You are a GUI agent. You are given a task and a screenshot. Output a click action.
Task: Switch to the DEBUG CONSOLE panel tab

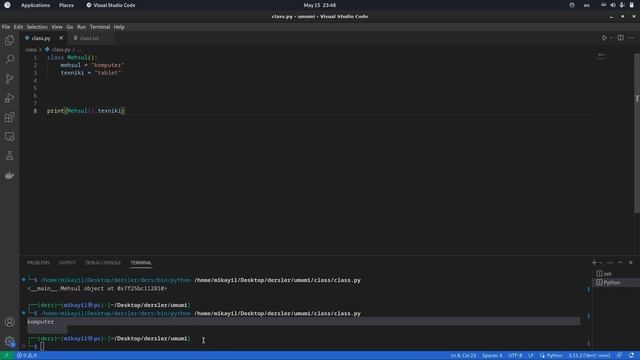[x=103, y=263]
